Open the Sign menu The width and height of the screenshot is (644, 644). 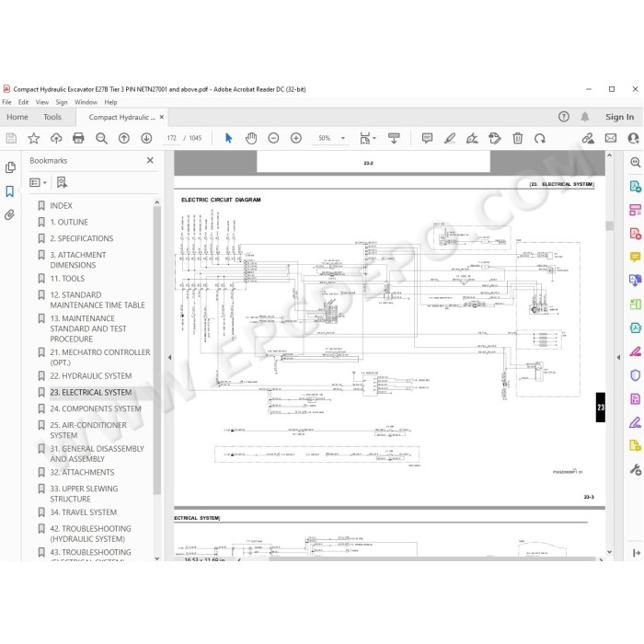[62, 102]
